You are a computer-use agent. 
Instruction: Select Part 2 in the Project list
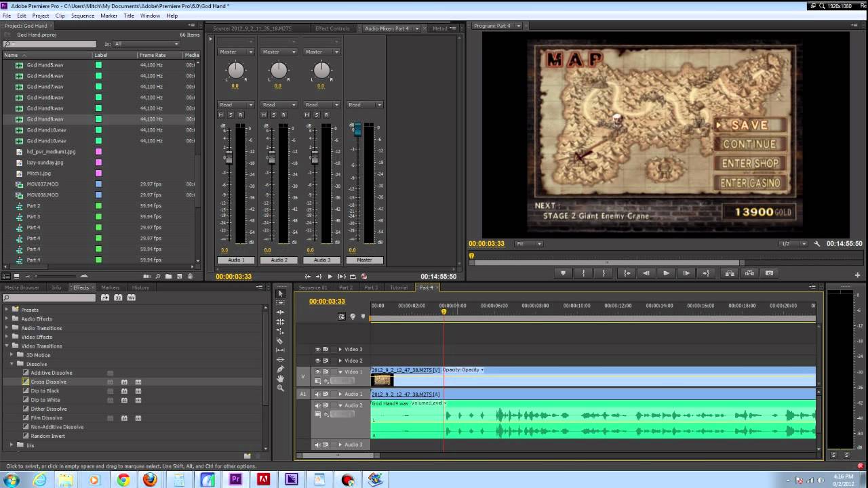pyautogui.click(x=33, y=206)
